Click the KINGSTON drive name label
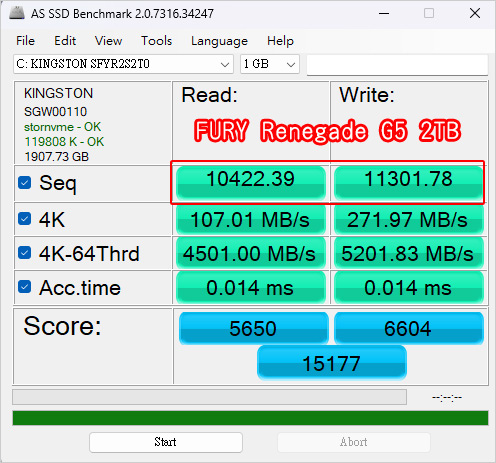The width and height of the screenshot is (496, 463). [x=58, y=93]
